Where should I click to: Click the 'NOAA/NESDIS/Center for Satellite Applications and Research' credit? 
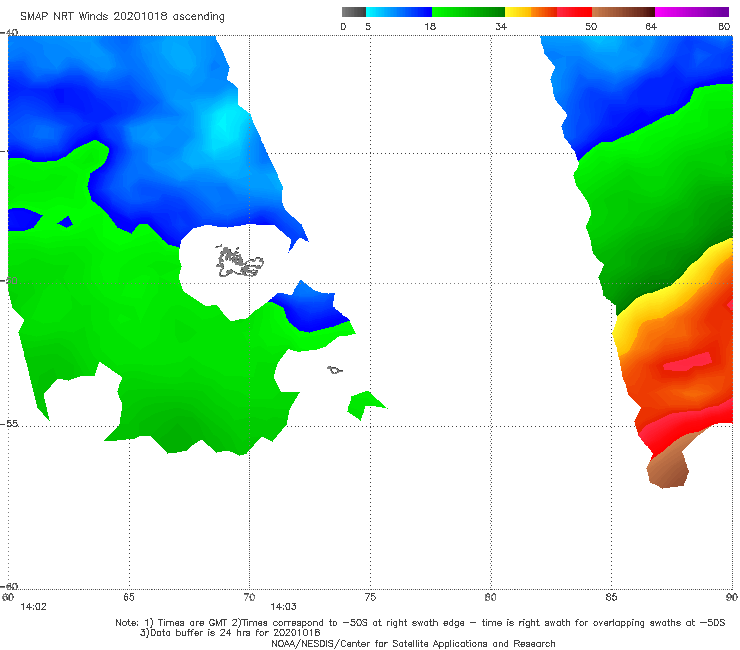click(413, 643)
